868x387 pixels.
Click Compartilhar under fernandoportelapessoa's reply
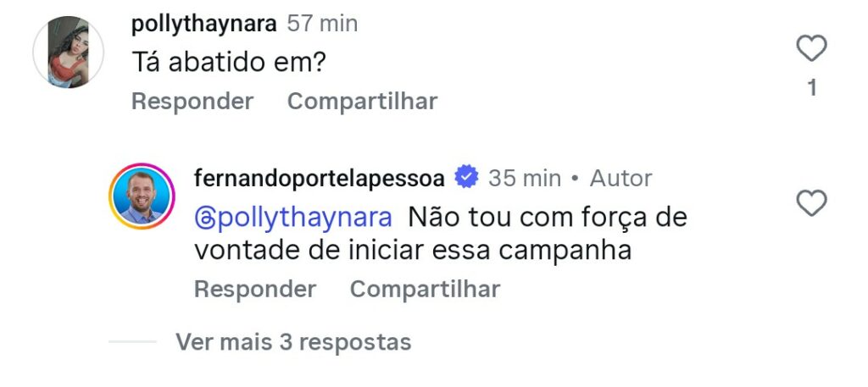(425, 289)
